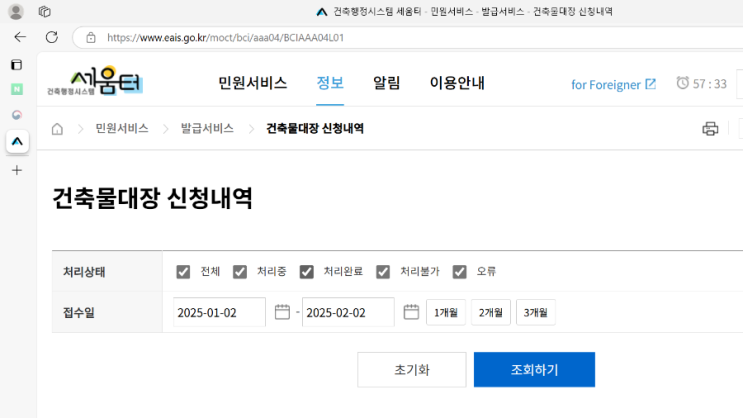
Task: Toggle the 처리불가 checkbox
Action: 383,272
